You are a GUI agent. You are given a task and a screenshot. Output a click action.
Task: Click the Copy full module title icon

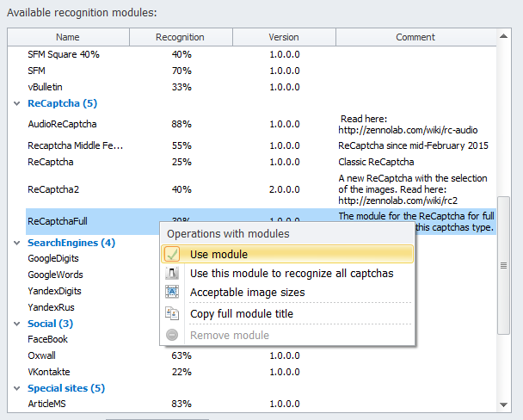(x=172, y=313)
